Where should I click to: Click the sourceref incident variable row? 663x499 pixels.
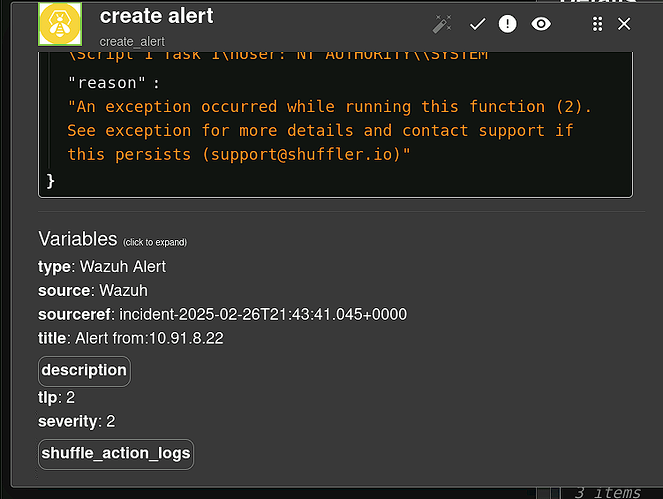222,314
